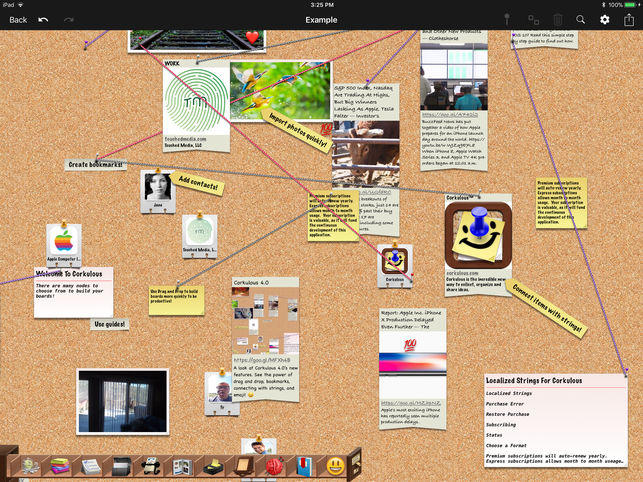Screen dimensions: 643x482
Task: Select the small Touched Media contact card
Action: pos(200,237)
